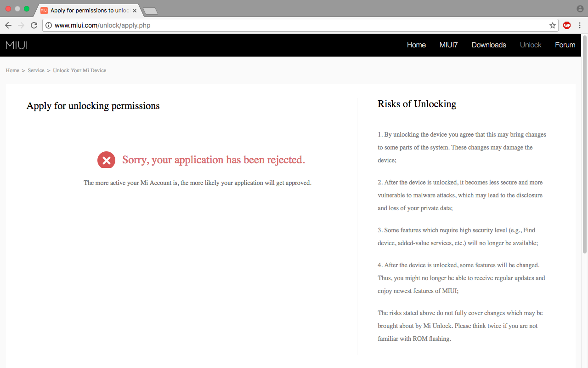This screenshot has height=368, width=588.
Task: Open the Forum navigation item
Action: (565, 45)
